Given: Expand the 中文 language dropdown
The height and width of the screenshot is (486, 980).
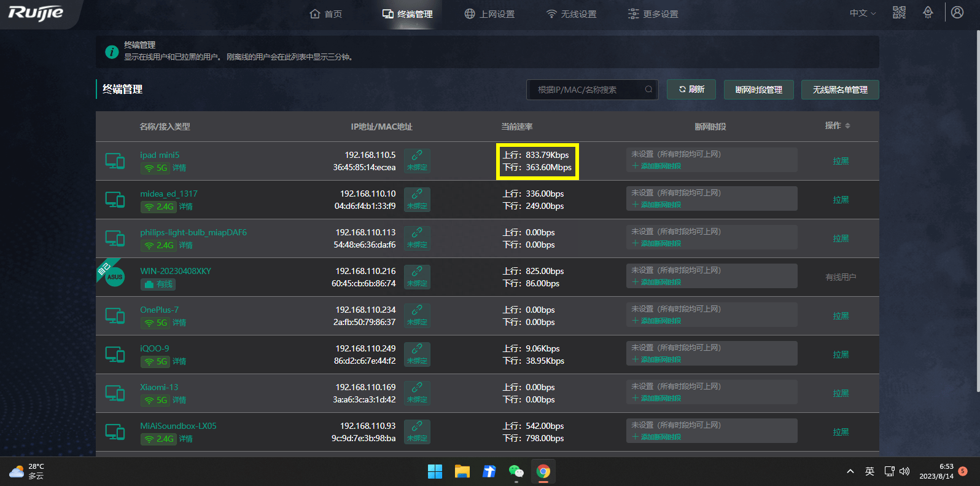Looking at the screenshot, I should click(863, 13).
